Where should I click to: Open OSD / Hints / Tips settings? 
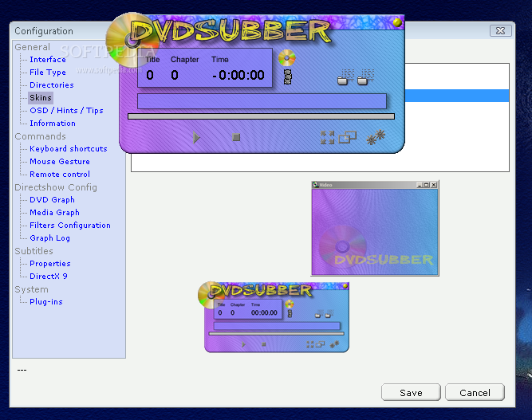click(66, 111)
